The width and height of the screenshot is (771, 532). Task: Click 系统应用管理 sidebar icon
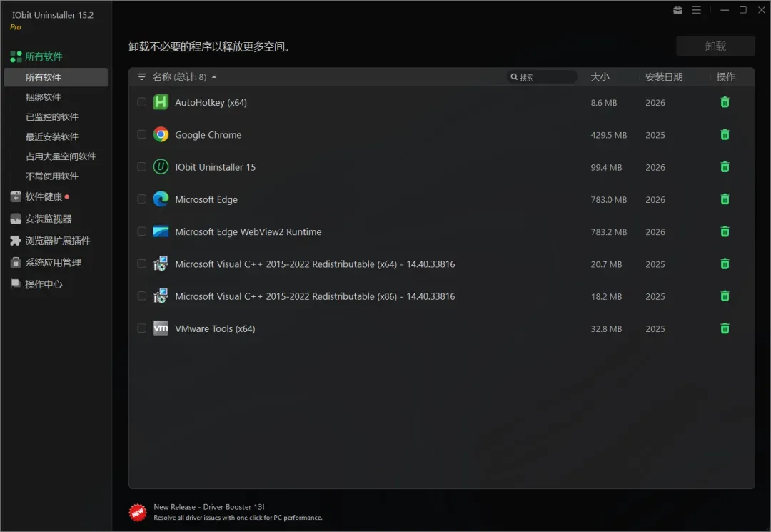click(16, 263)
